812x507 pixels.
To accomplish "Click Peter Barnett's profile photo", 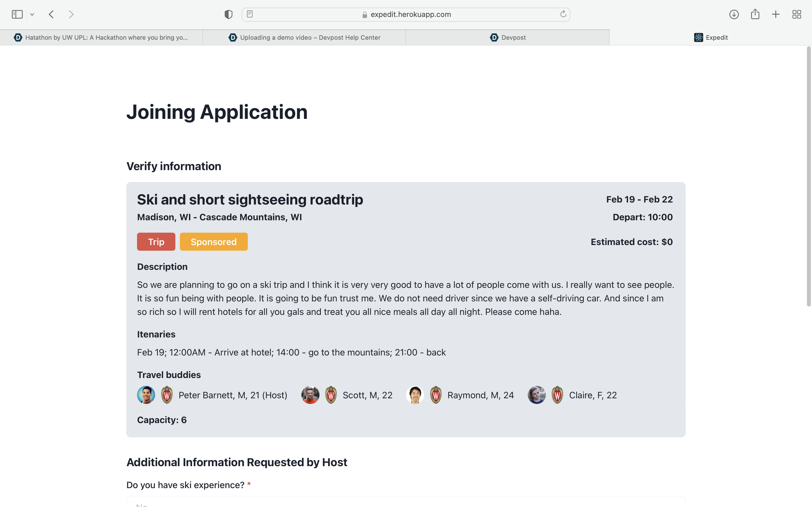I will point(146,395).
